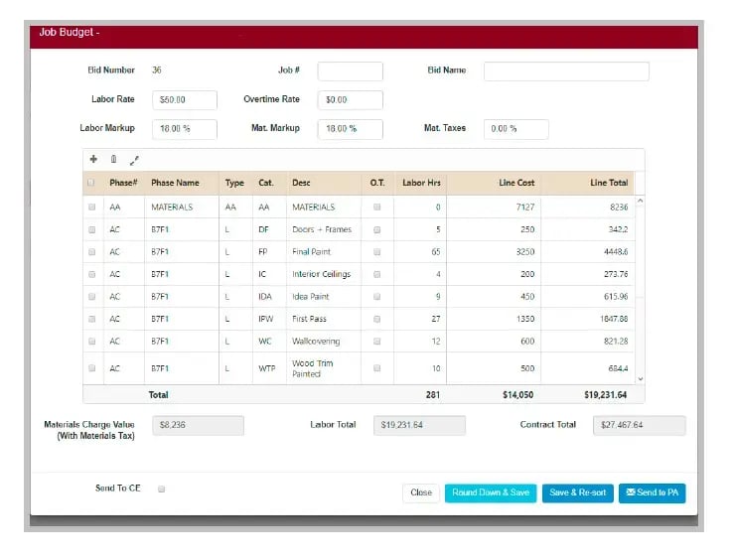Select the Wallcovering row checkbox
Screen dimensions: 733x560
[92, 342]
